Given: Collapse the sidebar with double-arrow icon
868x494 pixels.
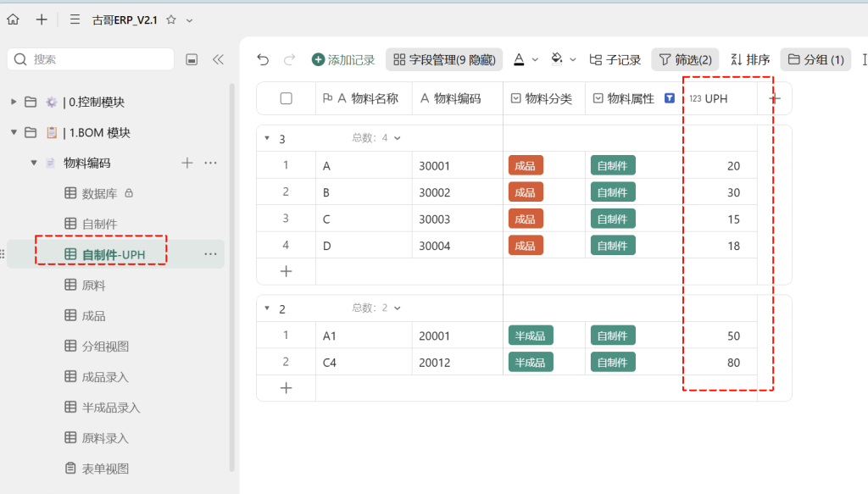Looking at the screenshot, I should tap(218, 59).
